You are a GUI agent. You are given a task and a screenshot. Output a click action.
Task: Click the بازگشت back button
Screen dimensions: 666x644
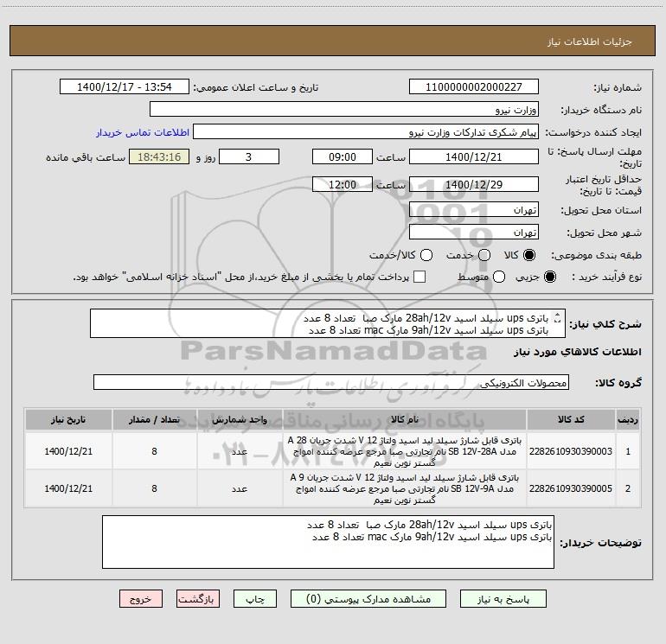[x=198, y=598]
